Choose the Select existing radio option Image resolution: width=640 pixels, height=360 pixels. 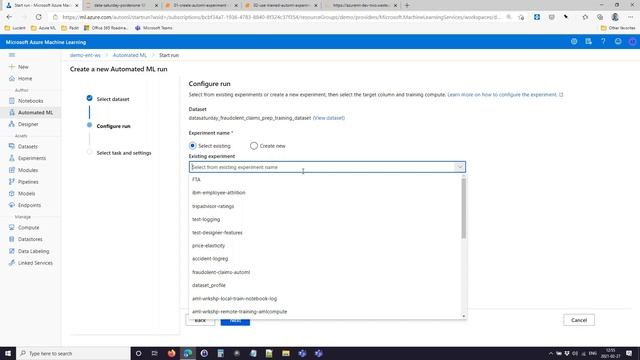pyautogui.click(x=192, y=146)
